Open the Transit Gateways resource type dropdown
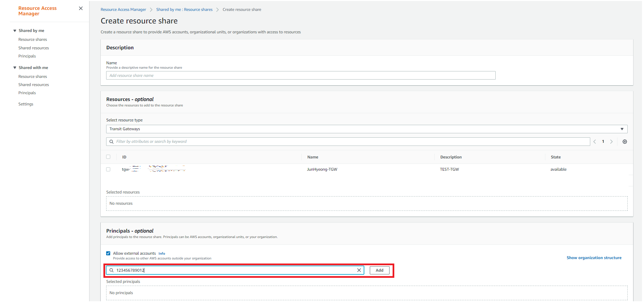 (366, 129)
